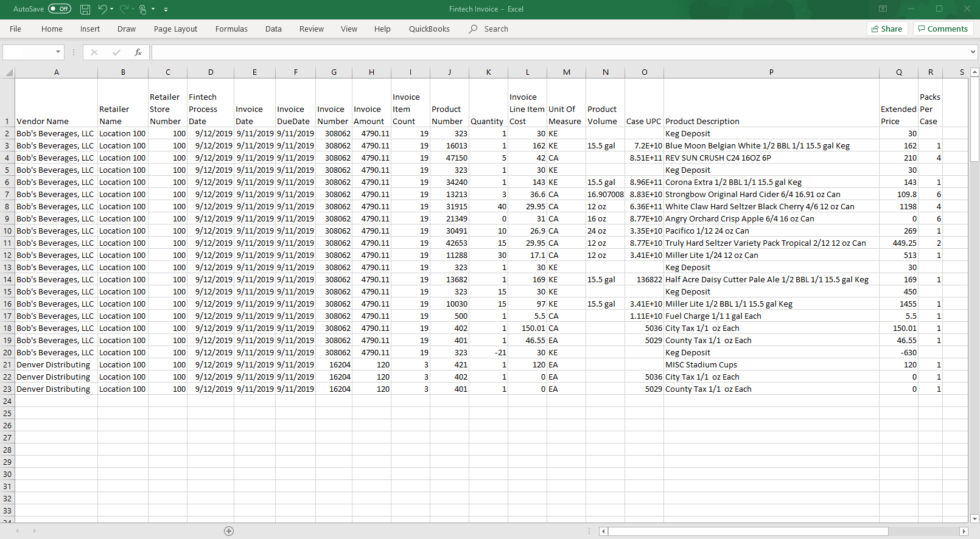980x539 pixels.
Task: Click the Enter checkmark icon in formula bar
Action: 116,52
